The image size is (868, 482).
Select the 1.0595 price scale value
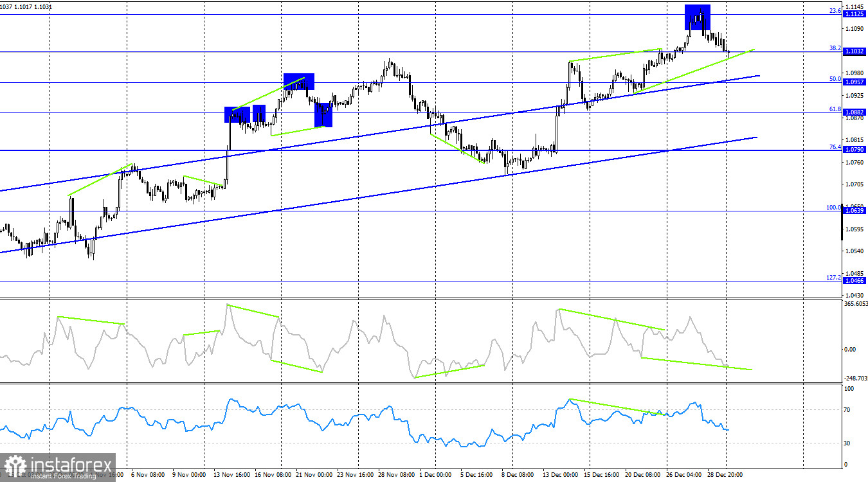855,229
